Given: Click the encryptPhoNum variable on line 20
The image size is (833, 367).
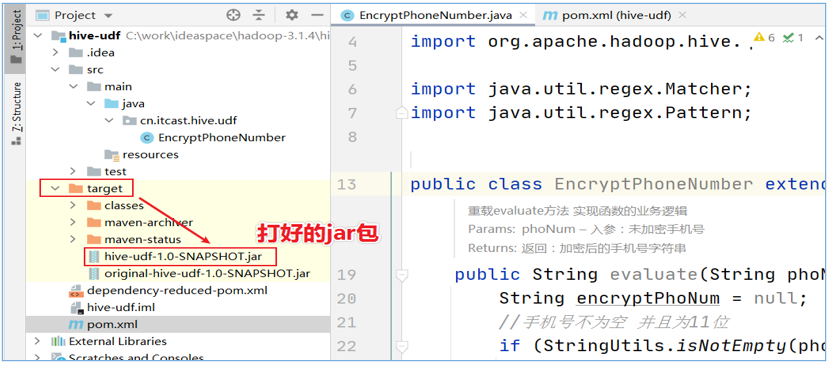Looking at the screenshot, I should [x=648, y=298].
